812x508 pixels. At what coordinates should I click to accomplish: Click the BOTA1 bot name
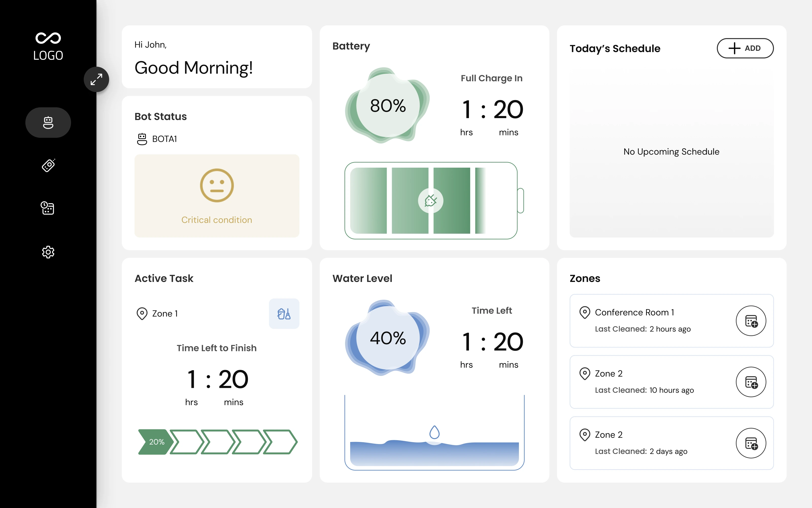click(x=164, y=139)
